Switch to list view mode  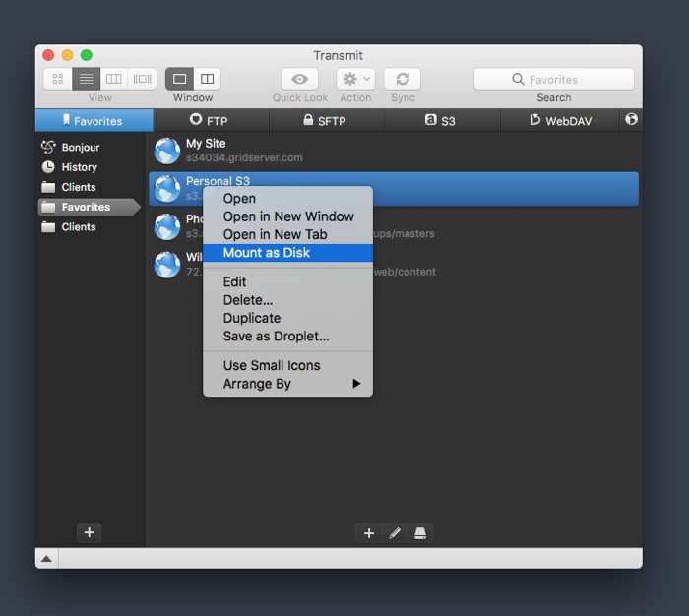coord(87,79)
